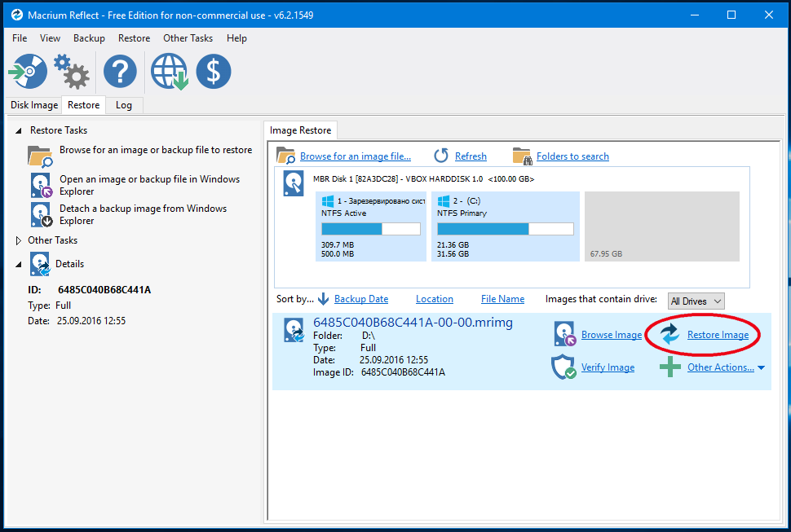Select the Image Restore tab
Image resolution: width=791 pixels, height=532 pixels.
(301, 130)
